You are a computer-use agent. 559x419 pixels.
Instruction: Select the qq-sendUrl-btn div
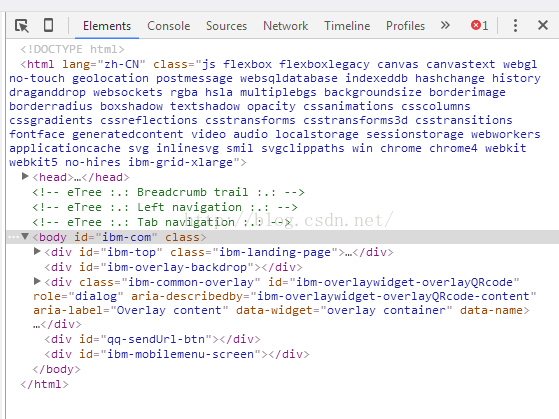coord(152,339)
